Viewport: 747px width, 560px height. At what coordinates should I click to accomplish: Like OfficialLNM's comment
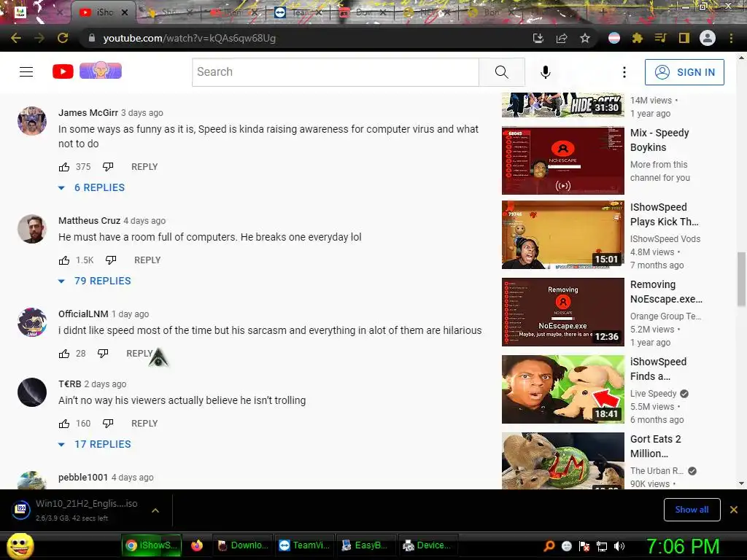64,354
